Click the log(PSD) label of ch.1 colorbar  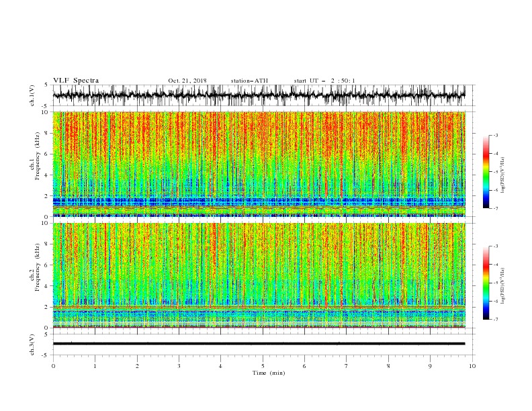click(x=503, y=175)
